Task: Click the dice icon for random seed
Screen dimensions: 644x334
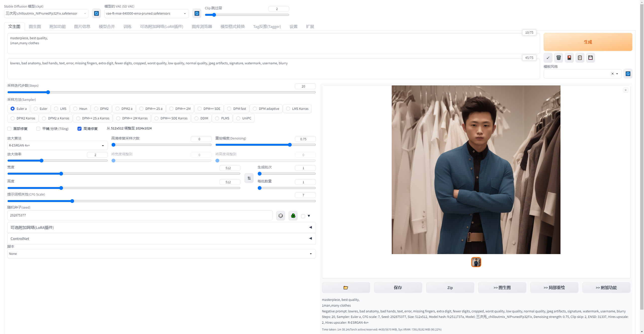Action: pyautogui.click(x=280, y=216)
